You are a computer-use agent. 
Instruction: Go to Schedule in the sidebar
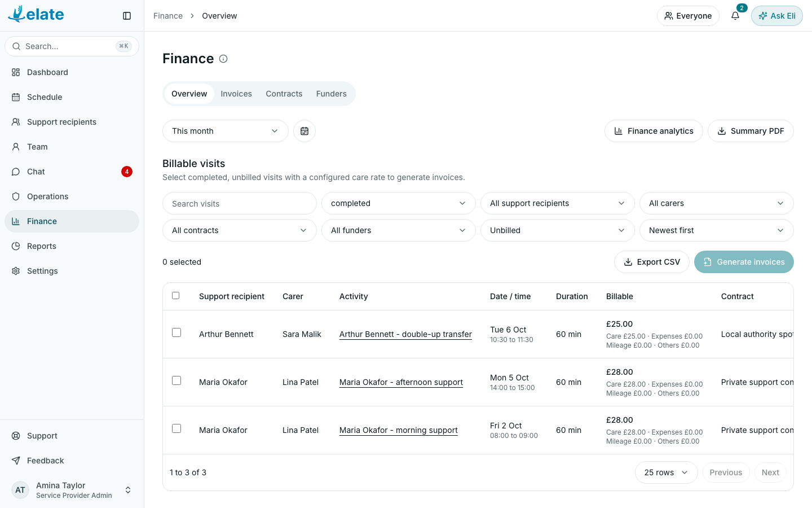(72, 97)
